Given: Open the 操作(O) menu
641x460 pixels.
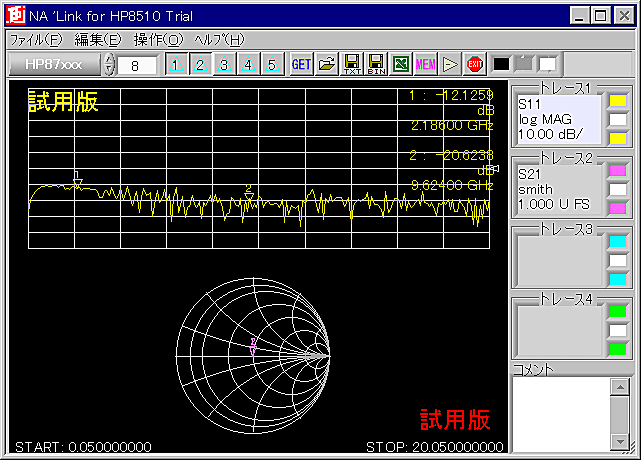Looking at the screenshot, I should 159,40.
